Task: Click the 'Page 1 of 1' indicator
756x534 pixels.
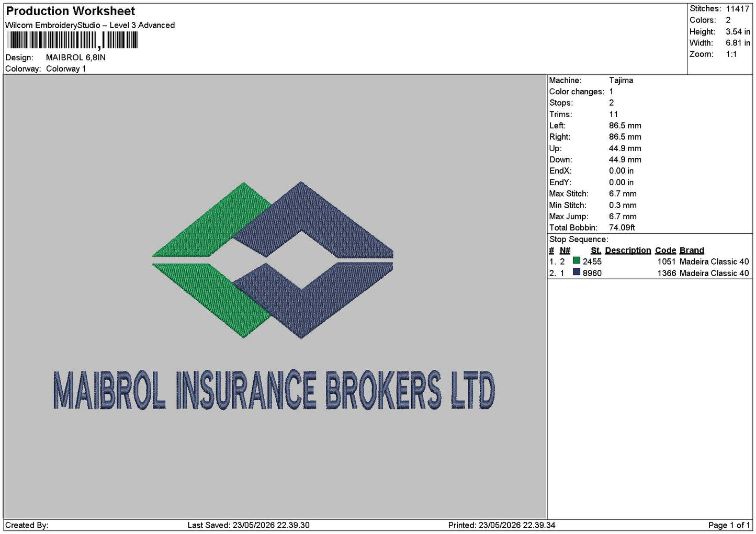Action: tap(729, 525)
